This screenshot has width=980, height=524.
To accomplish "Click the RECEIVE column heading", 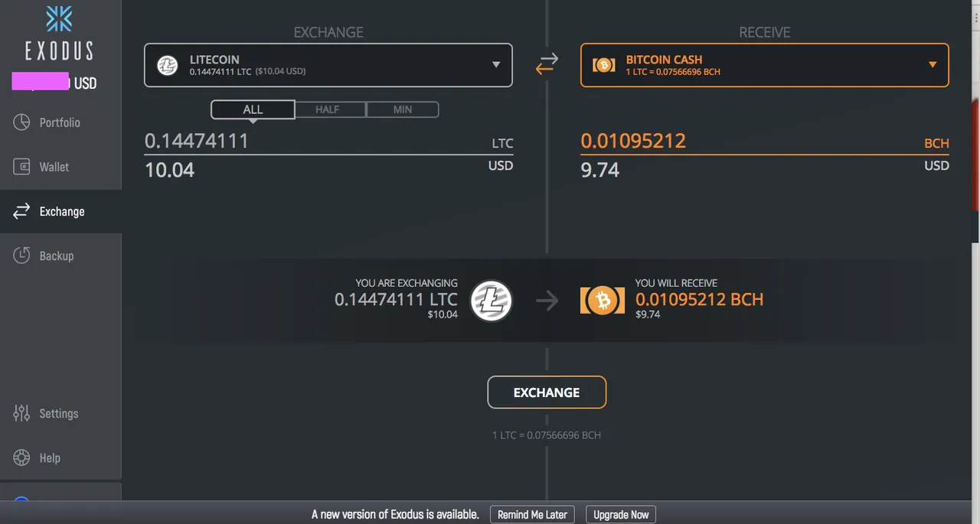I will point(764,32).
